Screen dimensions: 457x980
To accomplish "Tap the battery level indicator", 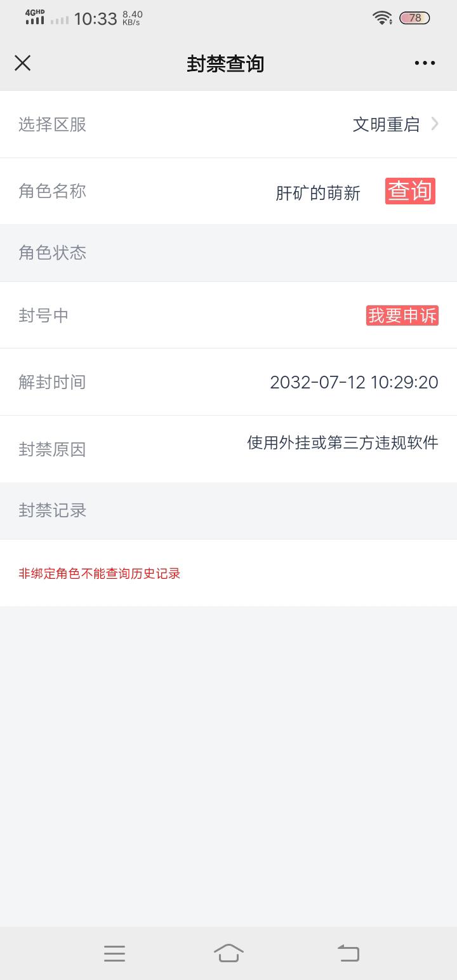I will (x=414, y=18).
